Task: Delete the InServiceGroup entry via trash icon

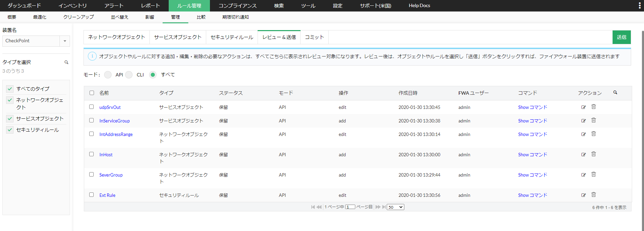Action: [593, 120]
